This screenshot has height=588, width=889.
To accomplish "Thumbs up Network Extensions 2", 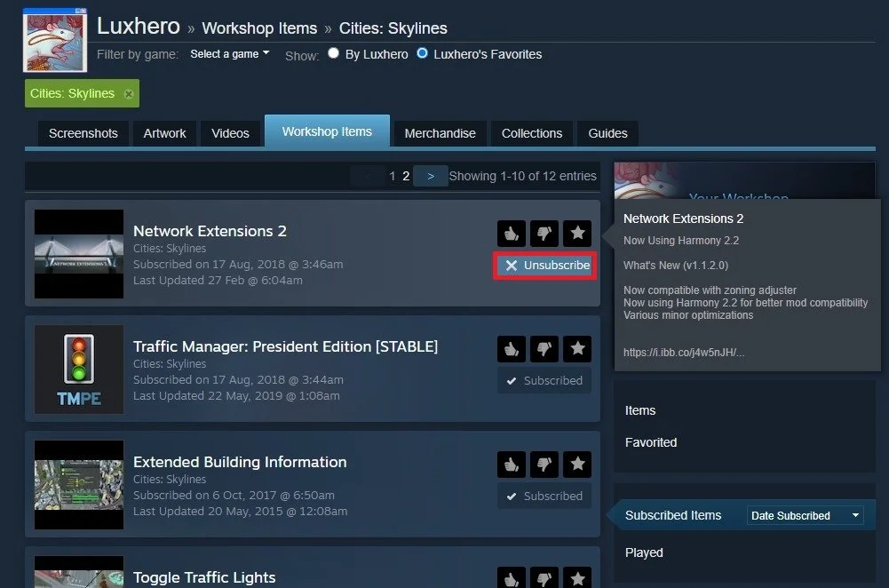I will (x=512, y=233).
